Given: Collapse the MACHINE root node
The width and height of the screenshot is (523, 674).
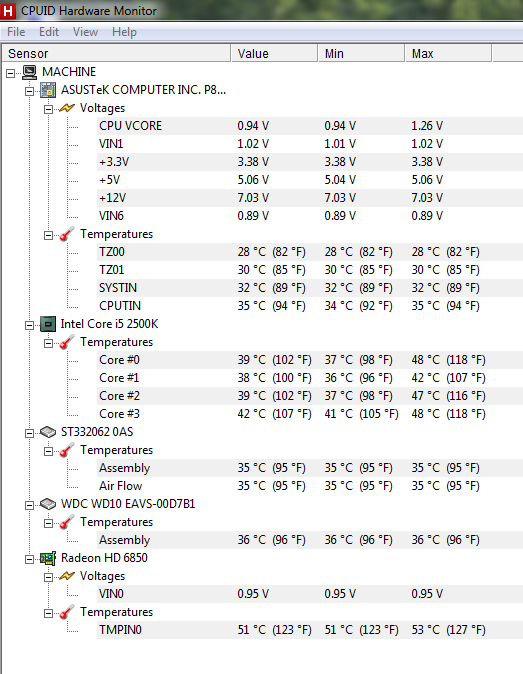Looking at the screenshot, I should click(x=10, y=74).
